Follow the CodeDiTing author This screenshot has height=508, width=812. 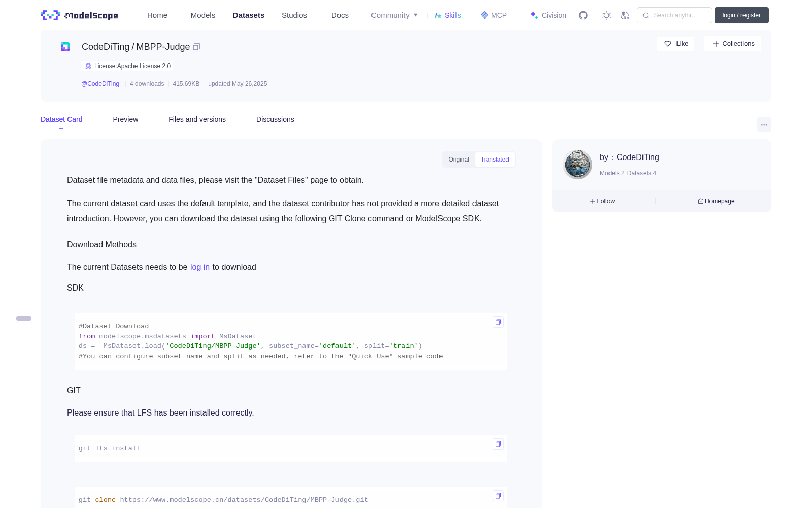602,201
